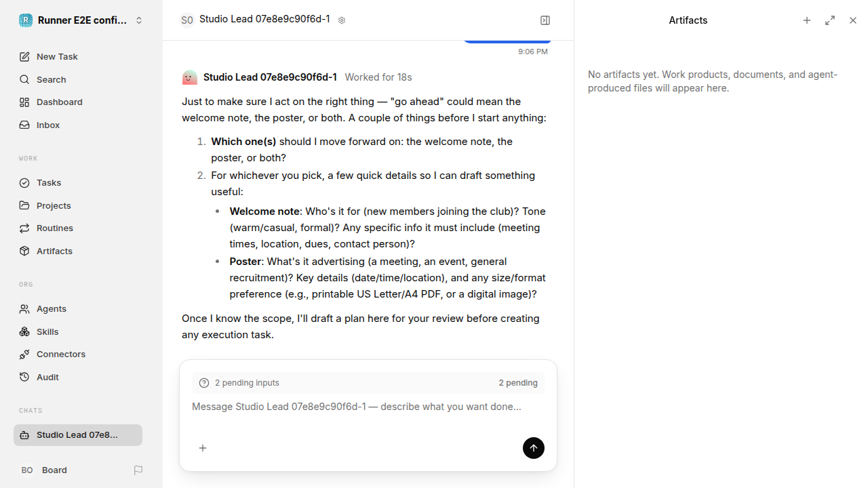The image size is (868, 488).
Task: Click the send arrow button
Action: click(x=534, y=448)
